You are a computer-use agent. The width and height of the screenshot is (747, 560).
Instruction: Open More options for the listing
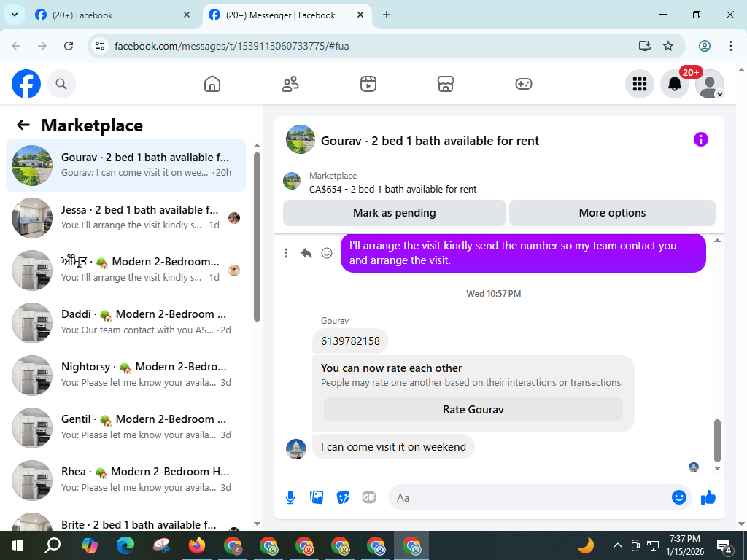coord(612,213)
